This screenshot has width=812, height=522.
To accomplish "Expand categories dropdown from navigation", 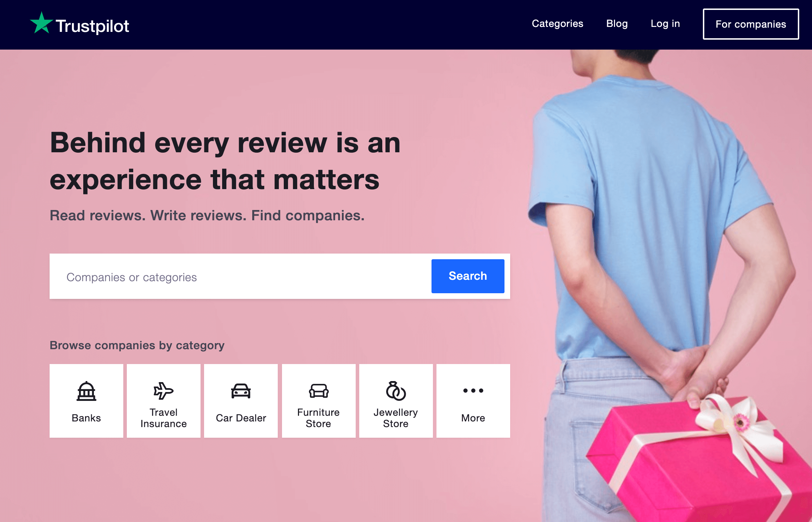I will point(556,24).
